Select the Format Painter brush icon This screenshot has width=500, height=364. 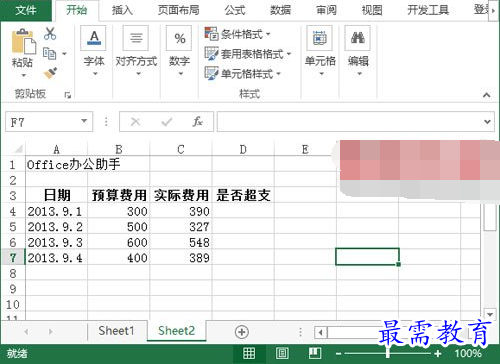pos(50,73)
